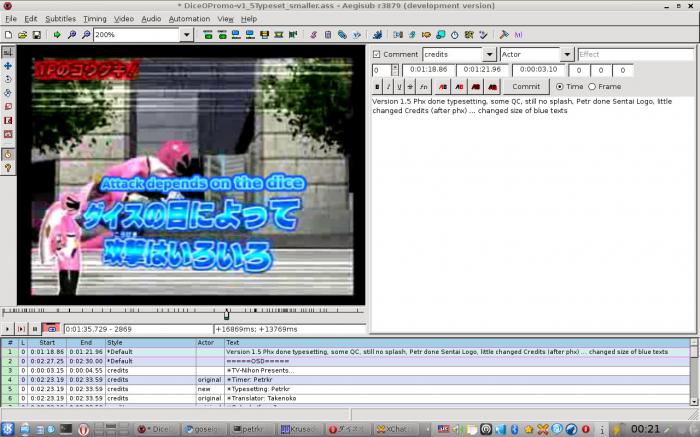
Task: Select the scale visual tool
Action: tap(8, 107)
